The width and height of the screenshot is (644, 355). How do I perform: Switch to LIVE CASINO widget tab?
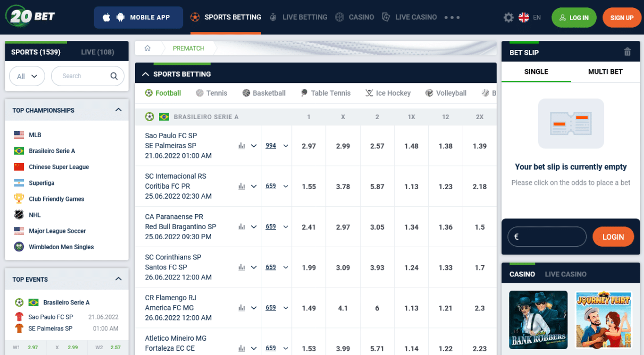[x=565, y=274]
